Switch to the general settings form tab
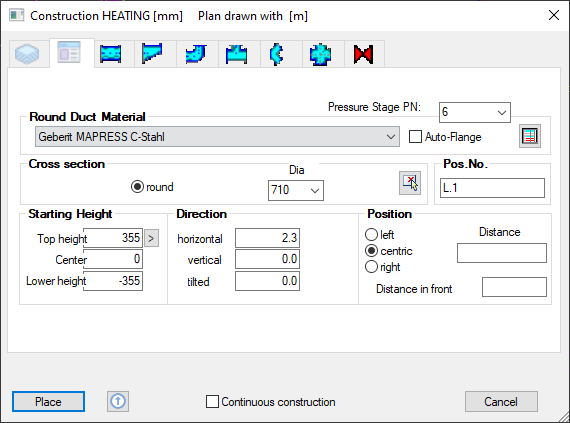 pos(69,53)
